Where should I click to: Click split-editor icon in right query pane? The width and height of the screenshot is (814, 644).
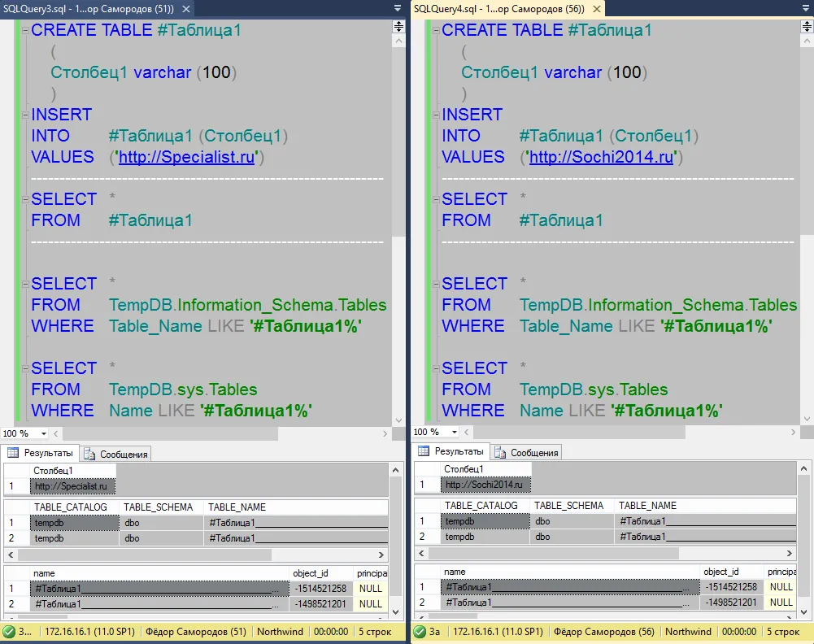[x=807, y=27]
